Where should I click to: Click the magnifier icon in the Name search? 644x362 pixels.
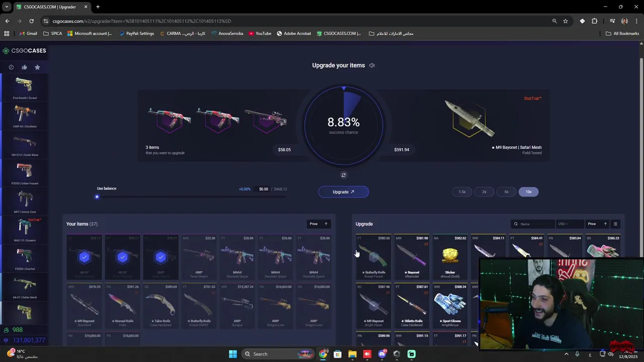point(516,224)
